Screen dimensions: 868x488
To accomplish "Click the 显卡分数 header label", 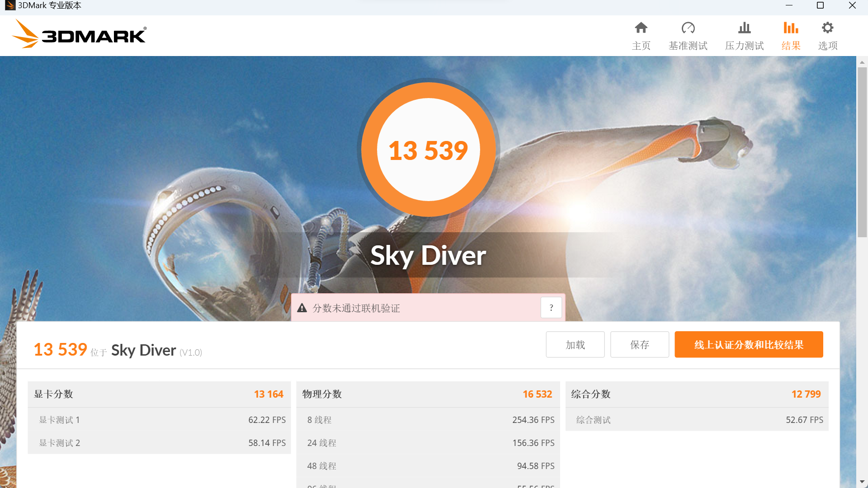I will click(x=53, y=394).
